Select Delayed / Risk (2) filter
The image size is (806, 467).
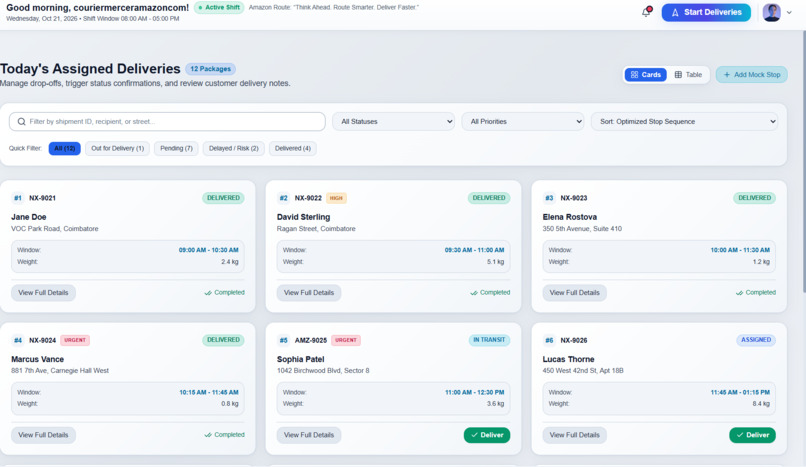pyautogui.click(x=233, y=148)
